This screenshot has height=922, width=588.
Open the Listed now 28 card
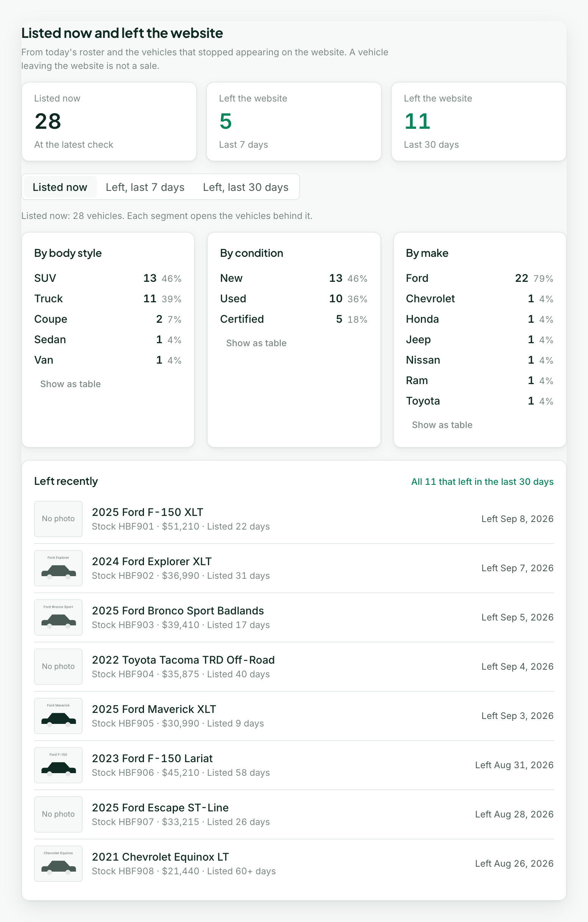(109, 121)
